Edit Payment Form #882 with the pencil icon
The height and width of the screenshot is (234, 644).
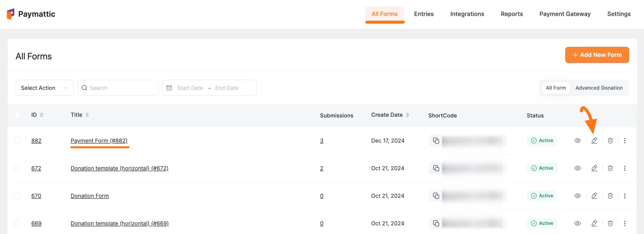pyautogui.click(x=594, y=140)
